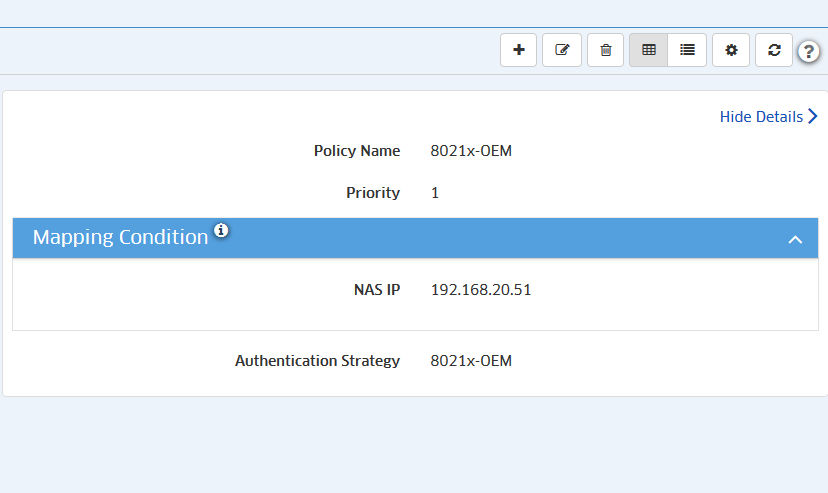This screenshot has width=828, height=493.
Task: Click the NAS IP label
Action: [x=376, y=290]
